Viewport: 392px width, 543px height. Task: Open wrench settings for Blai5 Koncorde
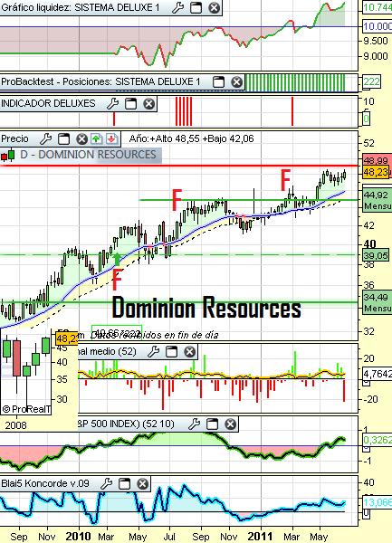106,483
